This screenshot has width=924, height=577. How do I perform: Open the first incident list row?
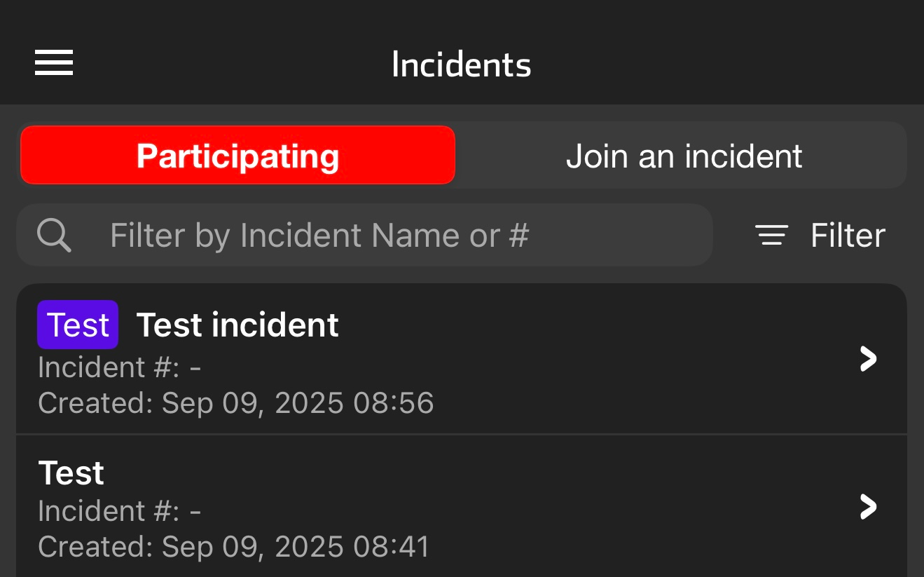462,359
